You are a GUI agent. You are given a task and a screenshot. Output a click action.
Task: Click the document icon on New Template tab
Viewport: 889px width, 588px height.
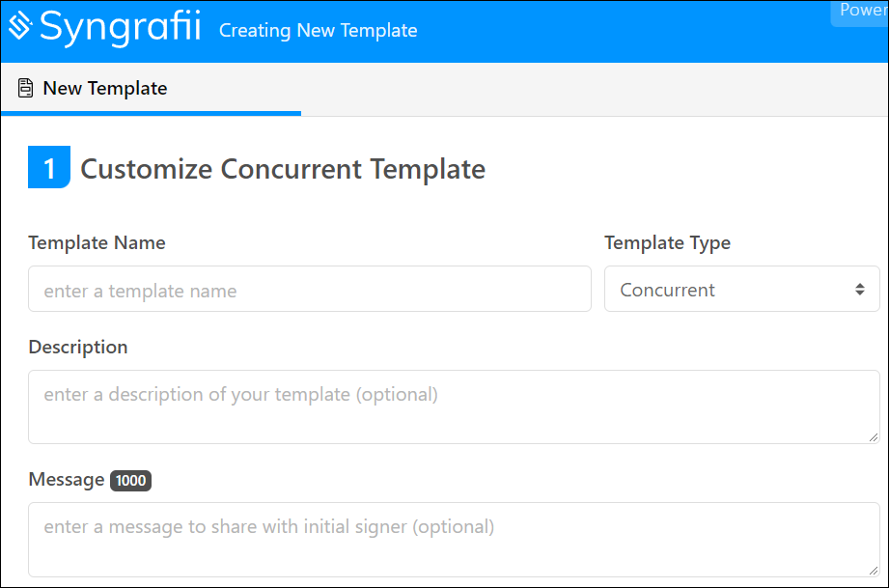(24, 88)
